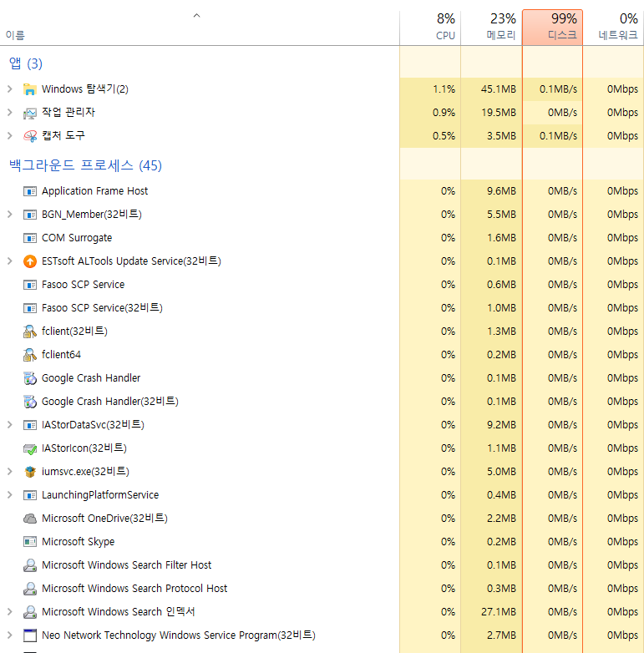Click the 27.1MB memory value
The width and height of the screenshot is (644, 653).
498,612
